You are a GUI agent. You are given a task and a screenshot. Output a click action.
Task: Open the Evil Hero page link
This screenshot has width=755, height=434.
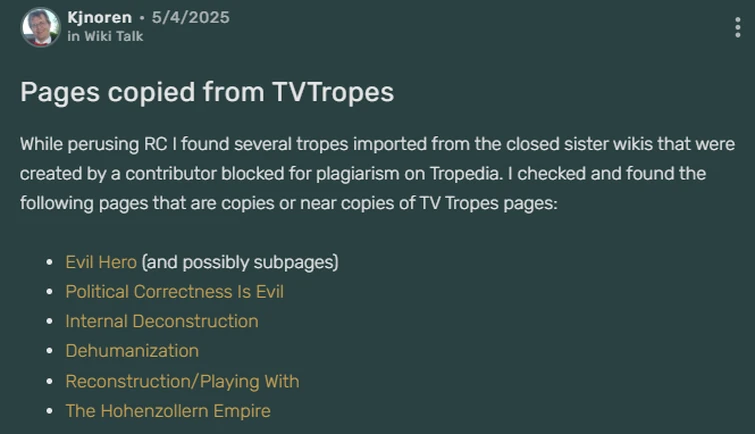[100, 262]
